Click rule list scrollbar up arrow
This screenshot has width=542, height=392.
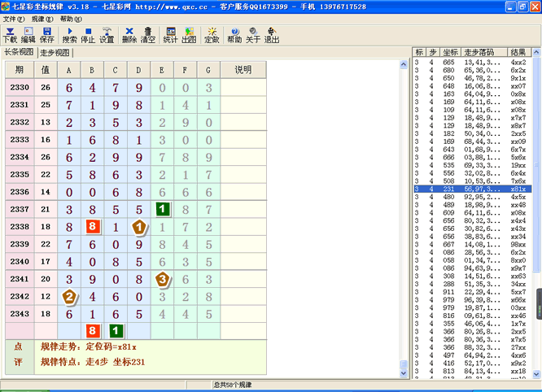pos(536,53)
